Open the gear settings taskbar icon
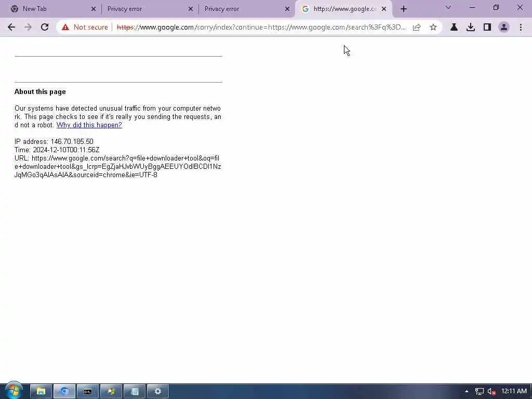Viewport: 532px width, 399px height. click(158, 392)
